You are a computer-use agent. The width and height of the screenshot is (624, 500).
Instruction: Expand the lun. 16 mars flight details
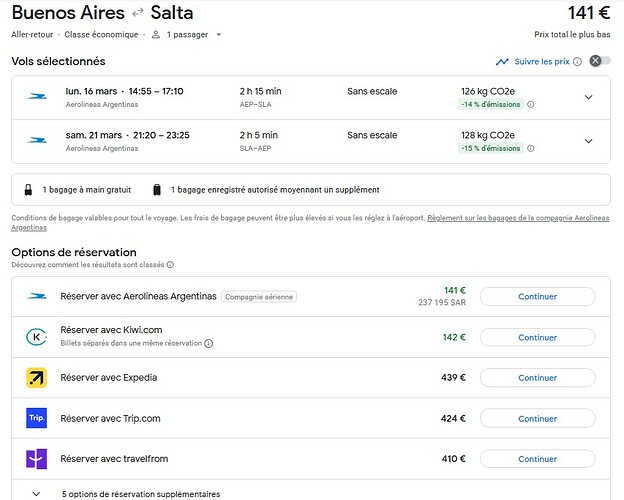(588, 97)
